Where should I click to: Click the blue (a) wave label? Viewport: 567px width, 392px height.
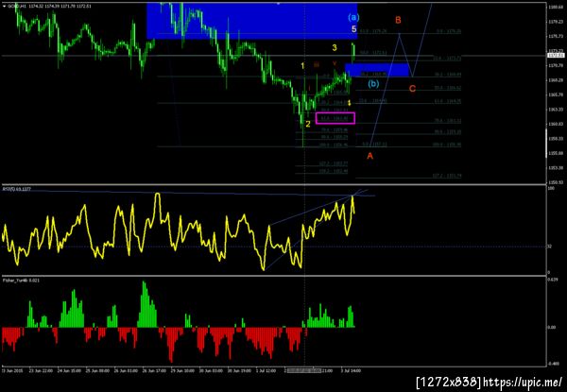353,17
